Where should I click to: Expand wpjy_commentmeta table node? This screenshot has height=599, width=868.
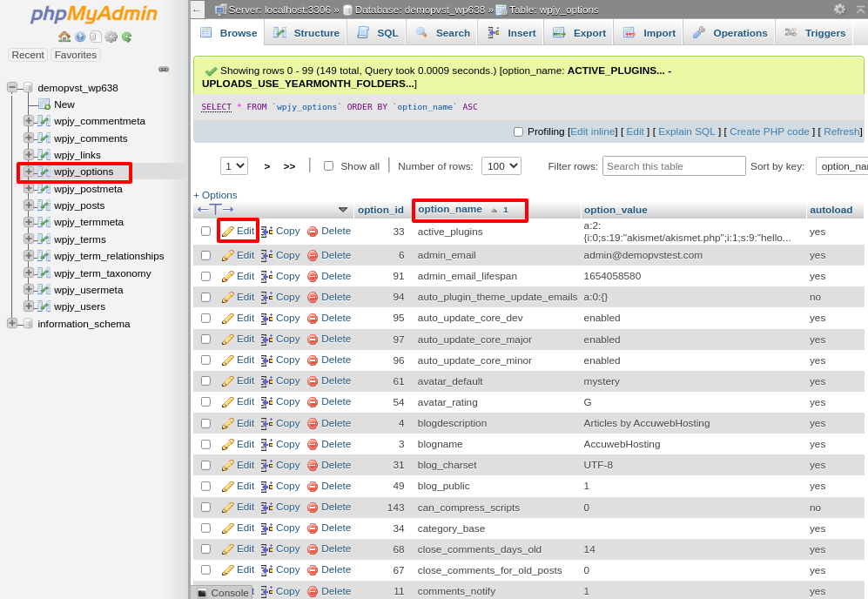pos(28,121)
